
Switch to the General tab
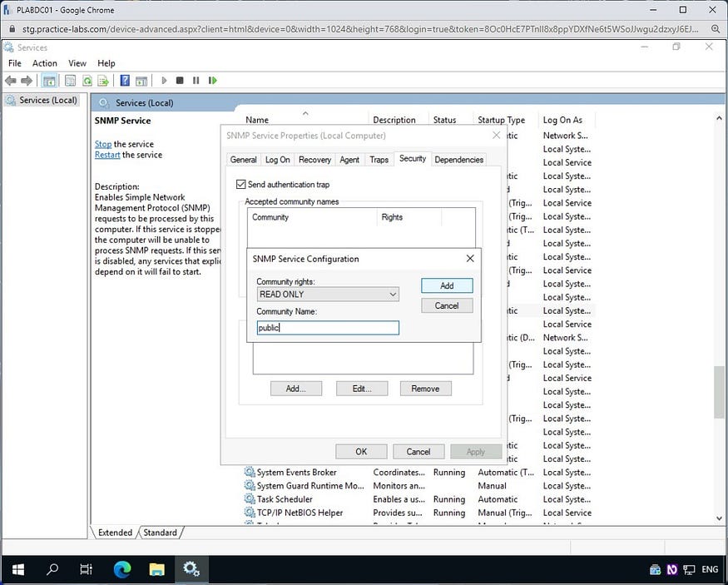point(243,160)
